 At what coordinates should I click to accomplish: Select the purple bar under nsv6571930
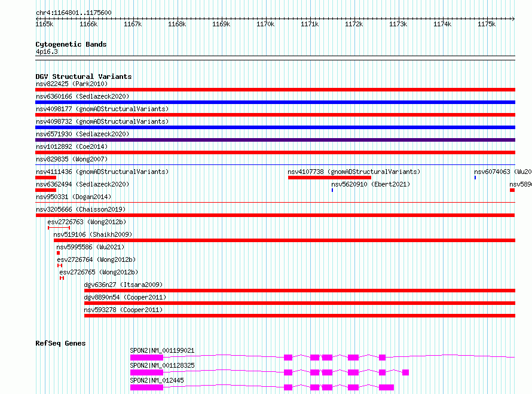click(x=275, y=140)
